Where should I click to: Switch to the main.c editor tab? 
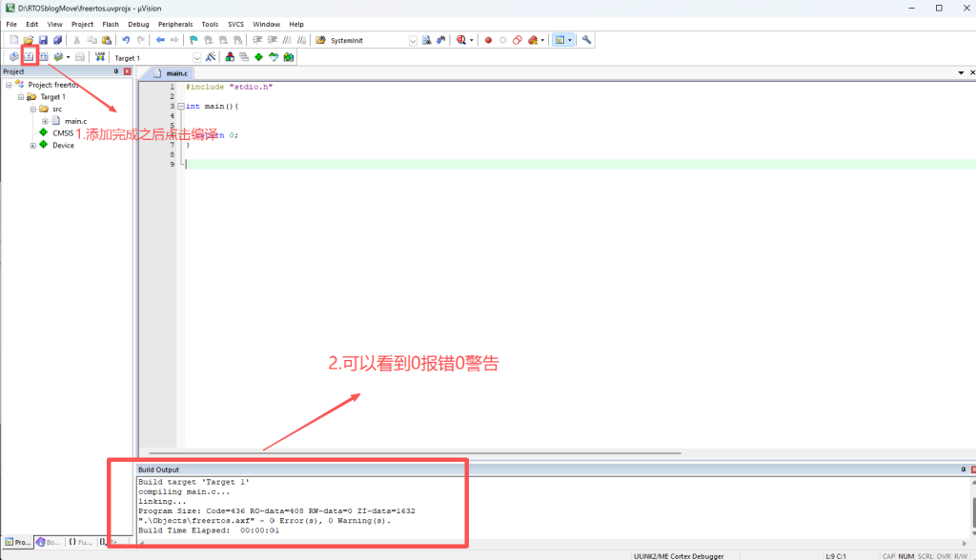[172, 73]
